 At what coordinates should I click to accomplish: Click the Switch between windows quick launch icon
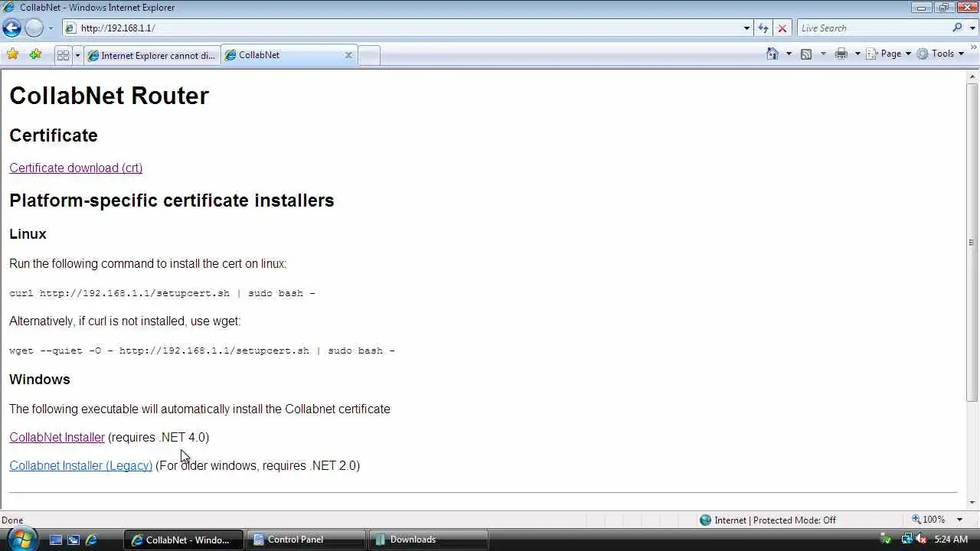click(73, 540)
